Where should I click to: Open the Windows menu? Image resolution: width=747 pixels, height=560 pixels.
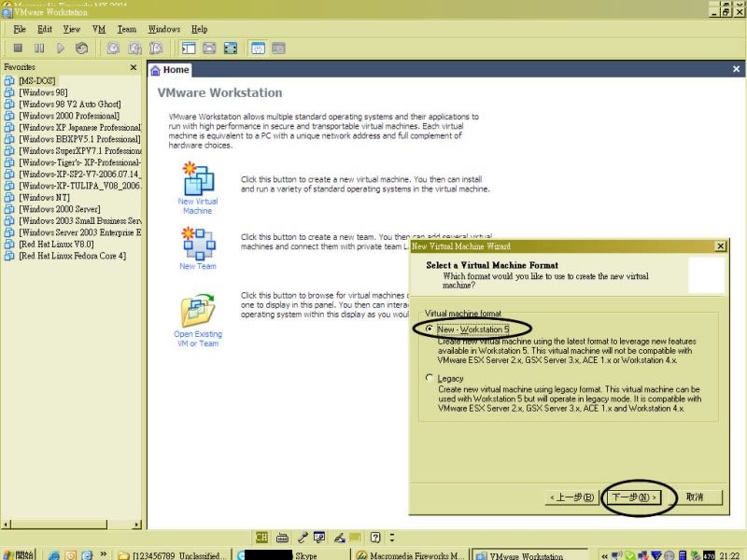point(164,29)
